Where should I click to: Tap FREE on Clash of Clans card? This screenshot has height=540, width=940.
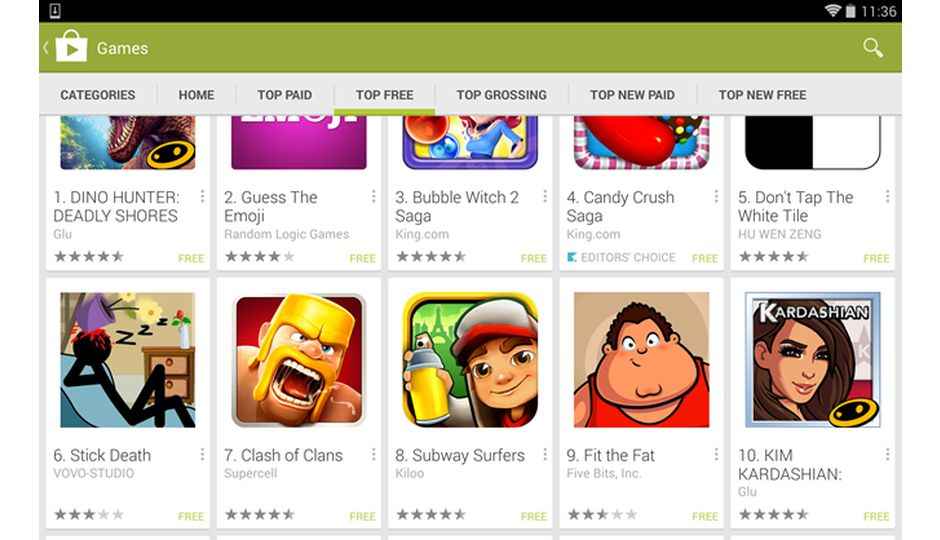(362, 516)
